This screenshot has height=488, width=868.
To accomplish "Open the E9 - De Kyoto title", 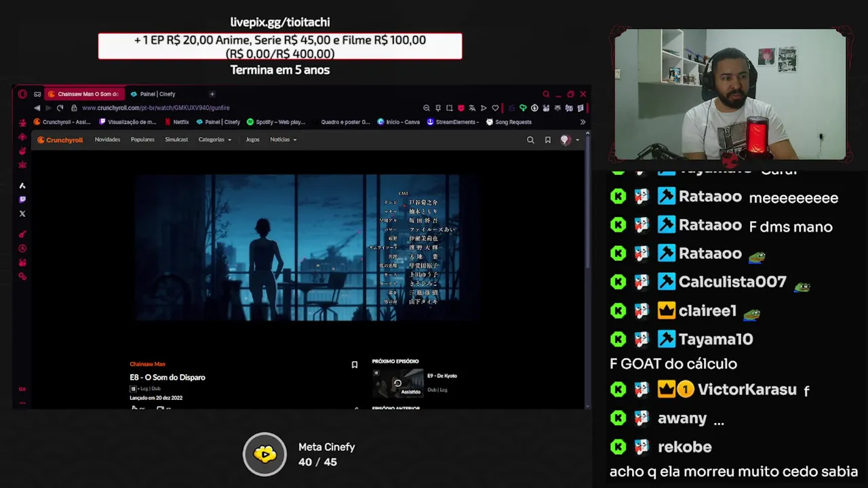I will pyautogui.click(x=442, y=375).
